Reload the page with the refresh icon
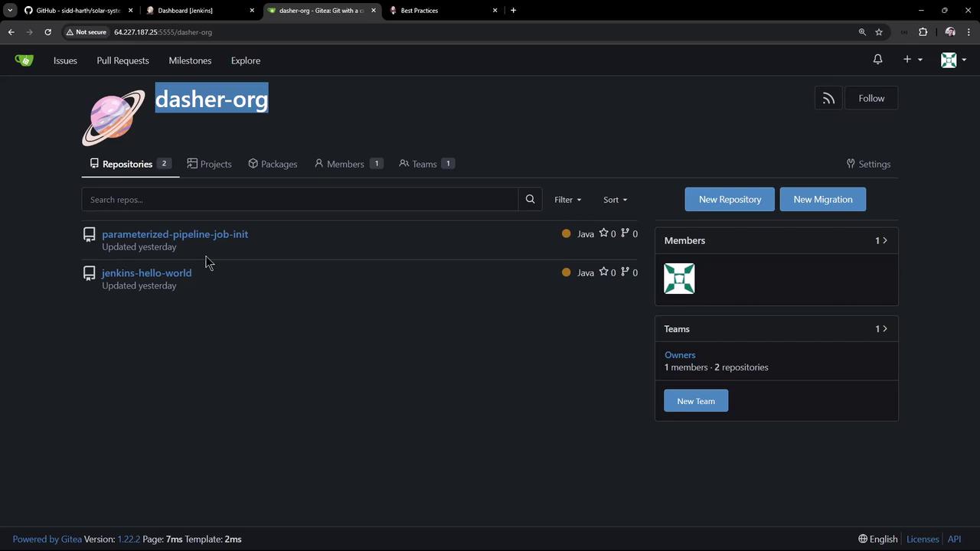The width and height of the screenshot is (980, 551). (x=47, y=32)
